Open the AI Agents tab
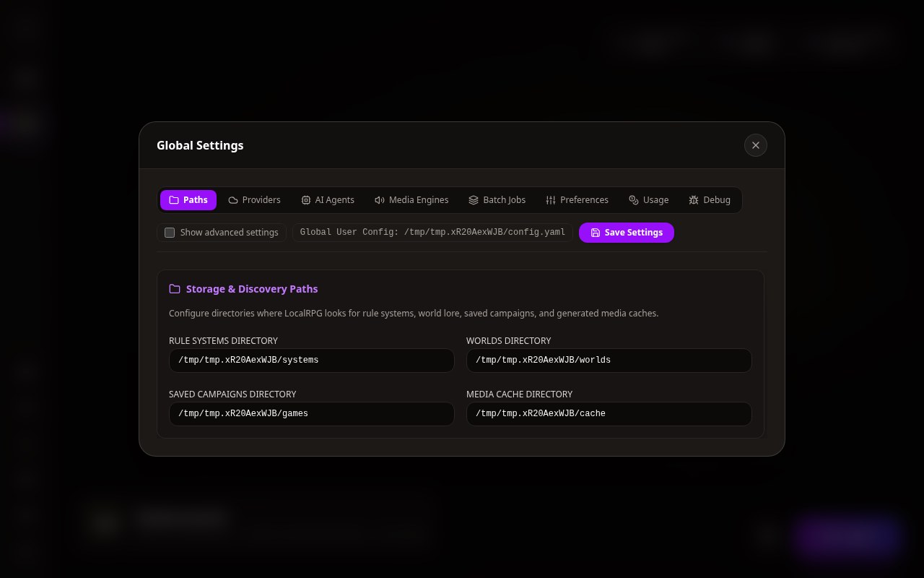The width and height of the screenshot is (924, 578). [328, 200]
